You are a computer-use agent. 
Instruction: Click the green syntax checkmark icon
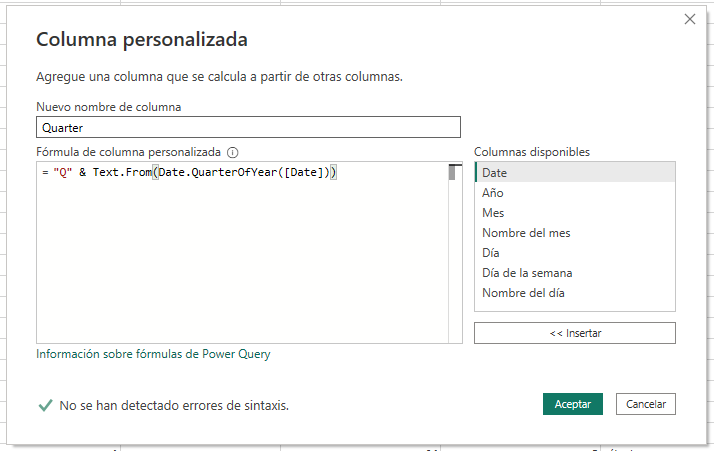[45, 405]
